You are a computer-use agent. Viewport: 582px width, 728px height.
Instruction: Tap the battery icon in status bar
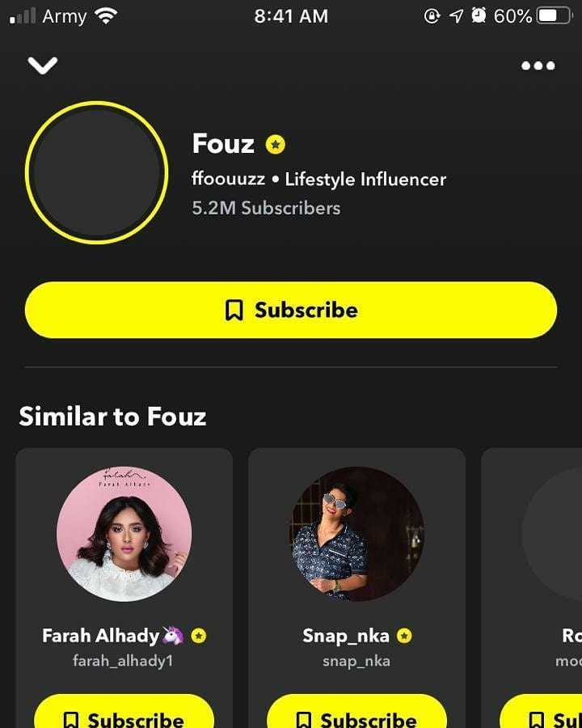coord(555,15)
